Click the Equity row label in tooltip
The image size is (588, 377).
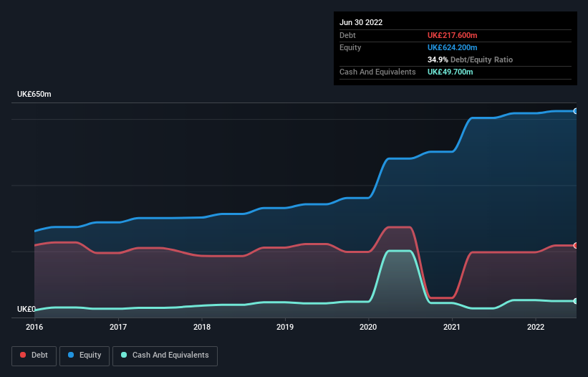pos(350,47)
